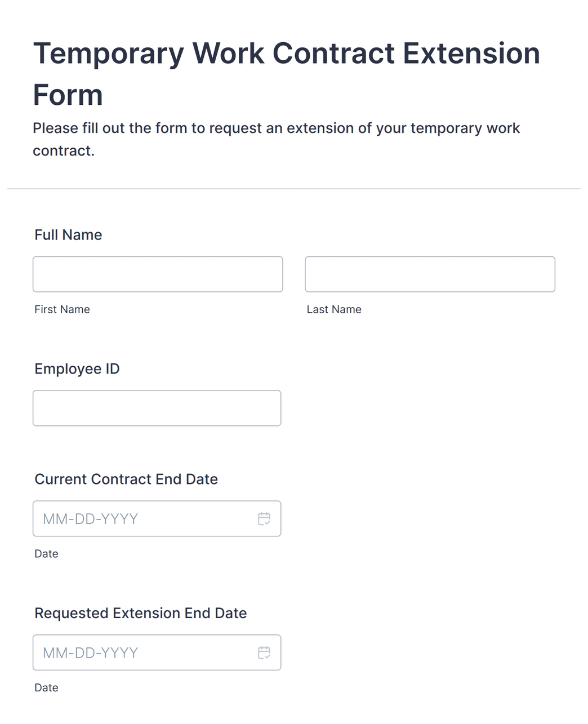
Task: Click the horizontal divider below the header
Action: [294, 189]
